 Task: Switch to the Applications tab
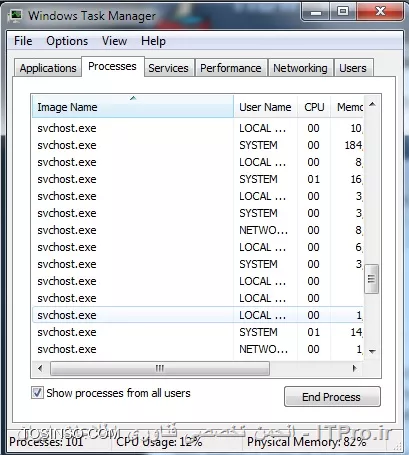point(48,68)
